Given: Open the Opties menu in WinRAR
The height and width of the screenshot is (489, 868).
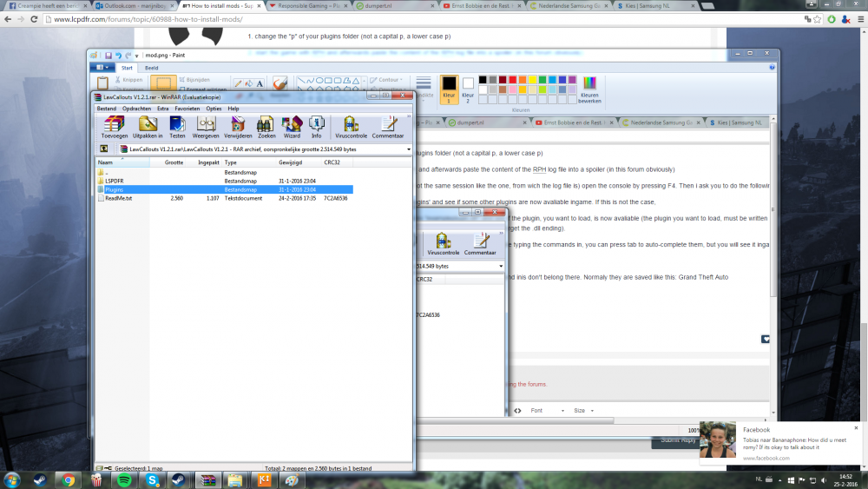Looking at the screenshot, I should [214, 109].
